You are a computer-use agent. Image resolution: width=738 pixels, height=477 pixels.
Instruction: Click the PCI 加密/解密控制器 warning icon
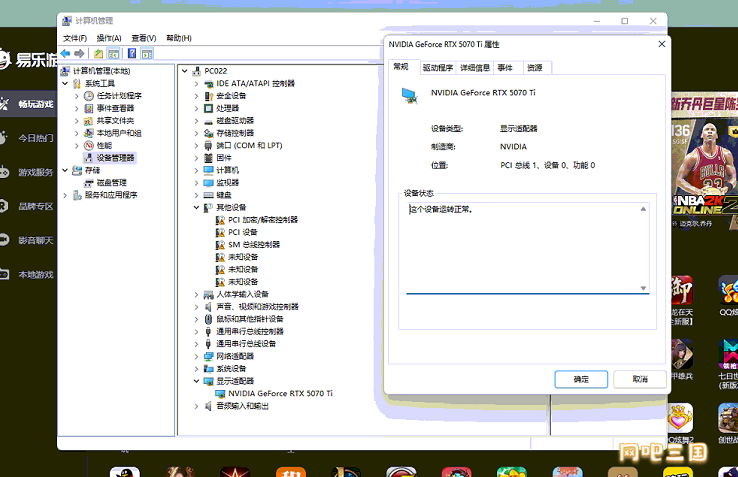(x=220, y=220)
